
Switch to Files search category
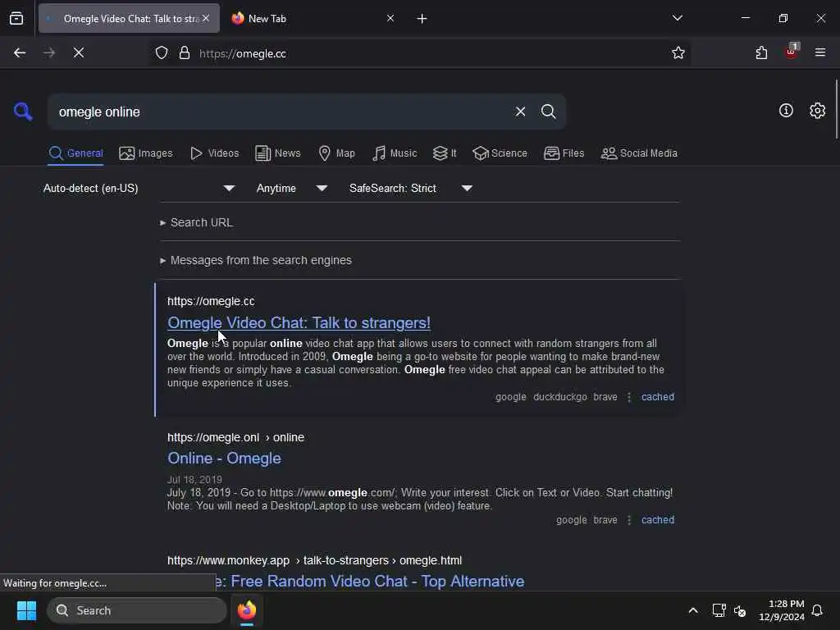[x=564, y=153]
